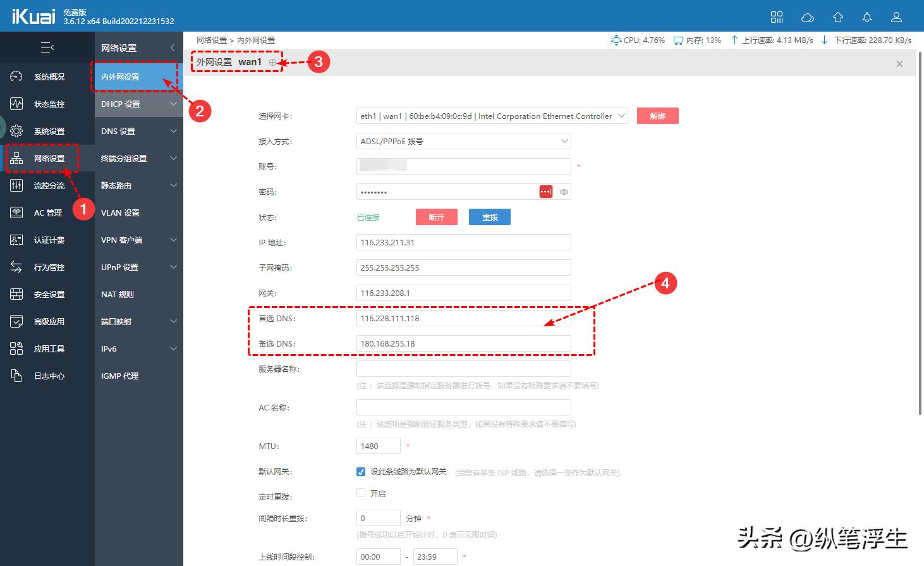Click inside the 首选 DNS input field
The height and width of the screenshot is (566, 924).
pyautogui.click(x=463, y=318)
